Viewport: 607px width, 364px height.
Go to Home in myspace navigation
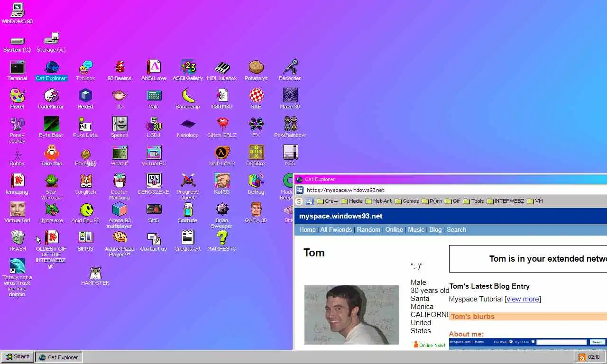[x=307, y=229]
